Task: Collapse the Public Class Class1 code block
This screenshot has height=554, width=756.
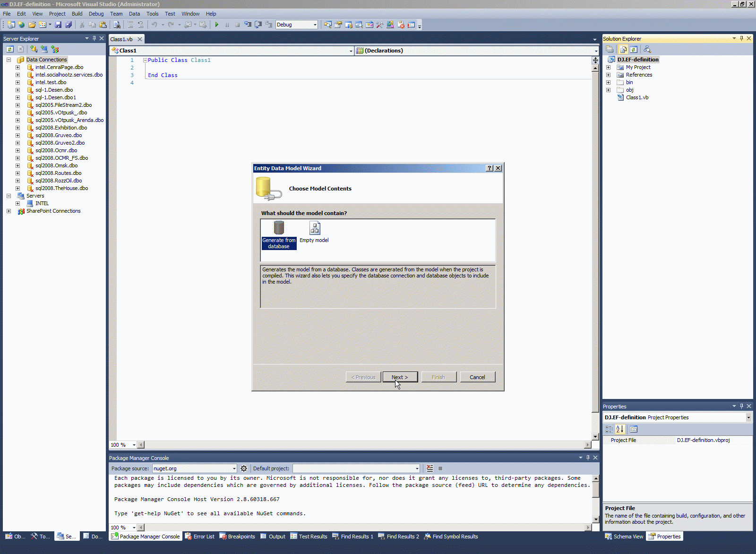Action: [x=145, y=60]
